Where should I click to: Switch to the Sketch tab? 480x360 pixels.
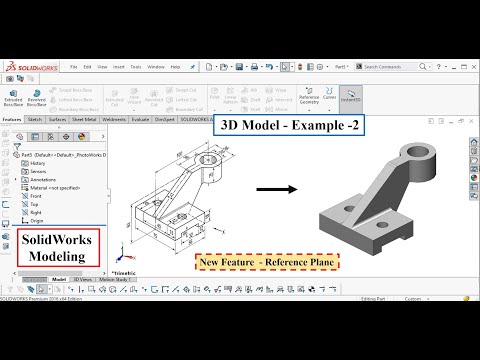(x=35, y=119)
